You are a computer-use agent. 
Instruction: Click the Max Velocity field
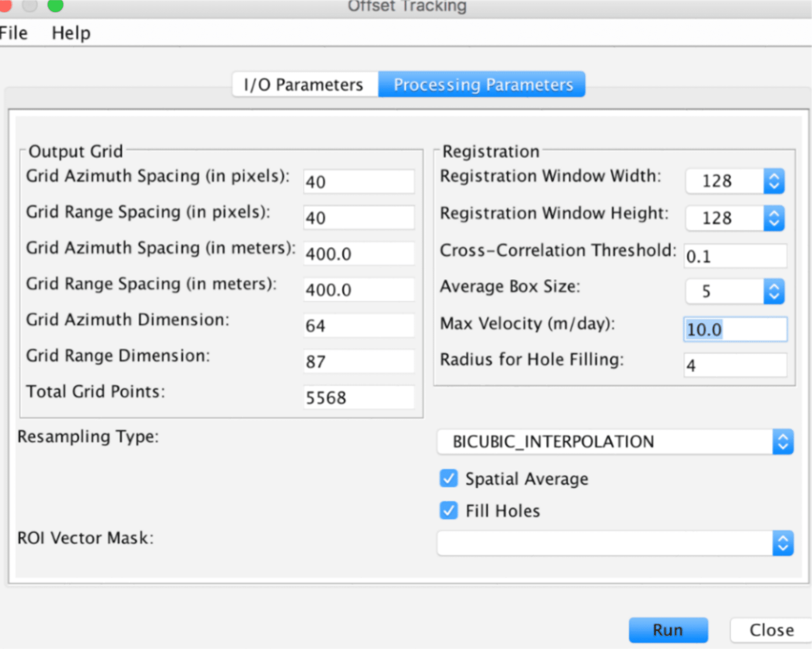736,329
